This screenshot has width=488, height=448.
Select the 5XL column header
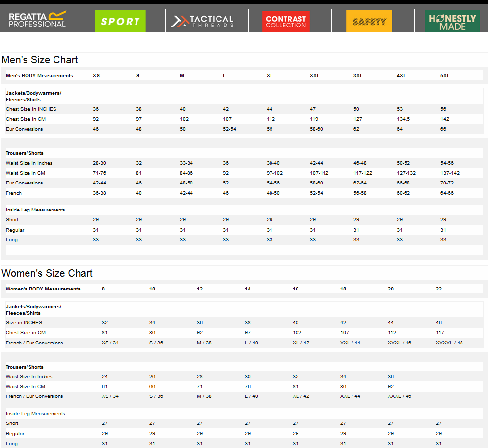(x=445, y=76)
